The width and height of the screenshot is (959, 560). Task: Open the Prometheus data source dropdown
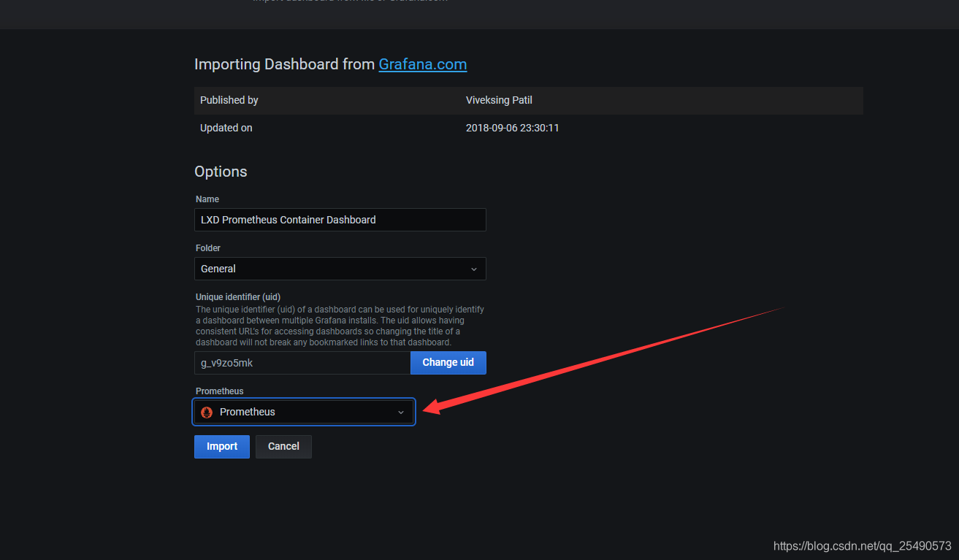304,412
